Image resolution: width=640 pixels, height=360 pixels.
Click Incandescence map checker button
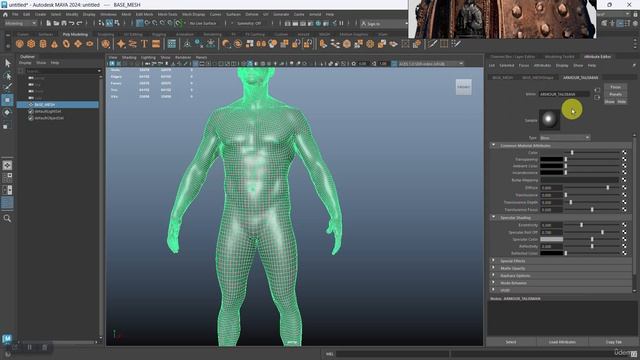[624, 173]
